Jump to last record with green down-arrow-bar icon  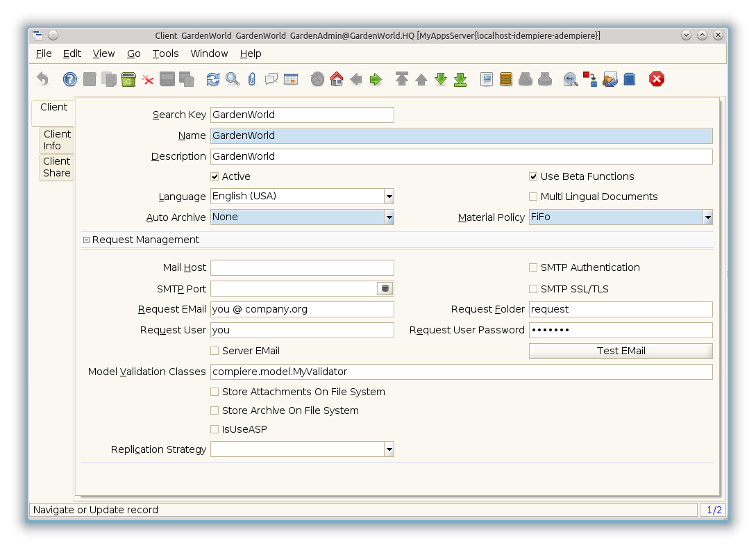(x=460, y=79)
